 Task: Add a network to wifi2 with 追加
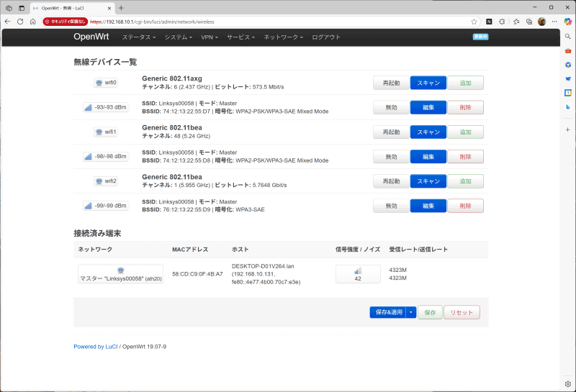tap(465, 181)
